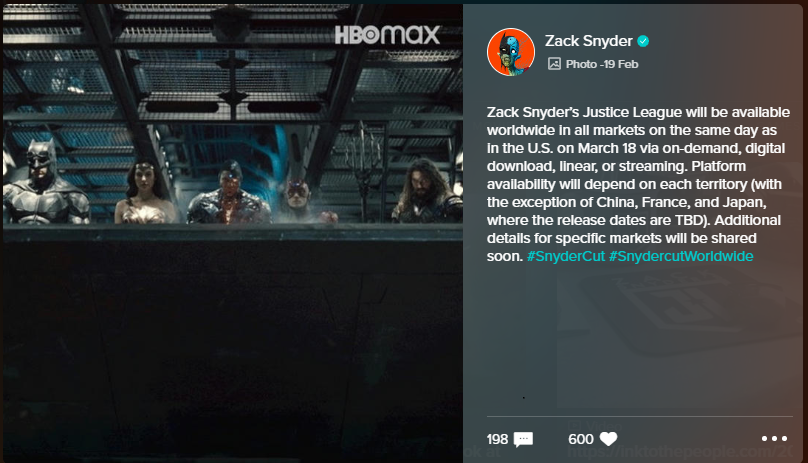Click the verified checkmark badge
Viewport: 808px width, 463px height.
643,41
